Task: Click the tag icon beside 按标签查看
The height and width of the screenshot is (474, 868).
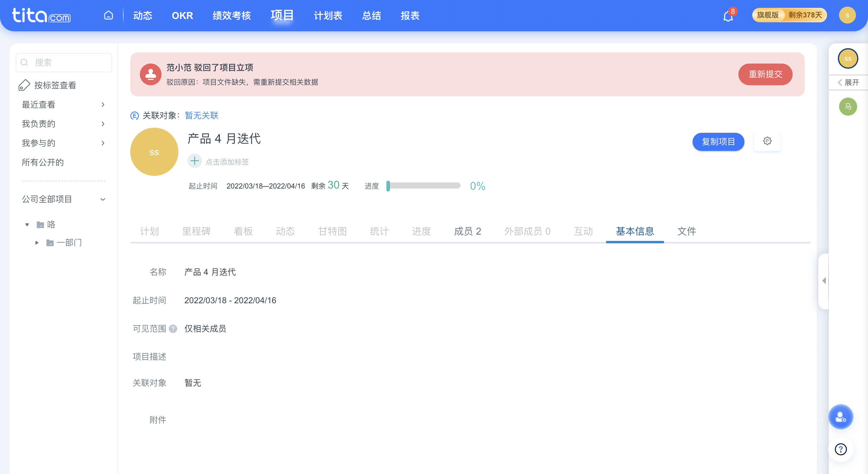Action: click(24, 85)
